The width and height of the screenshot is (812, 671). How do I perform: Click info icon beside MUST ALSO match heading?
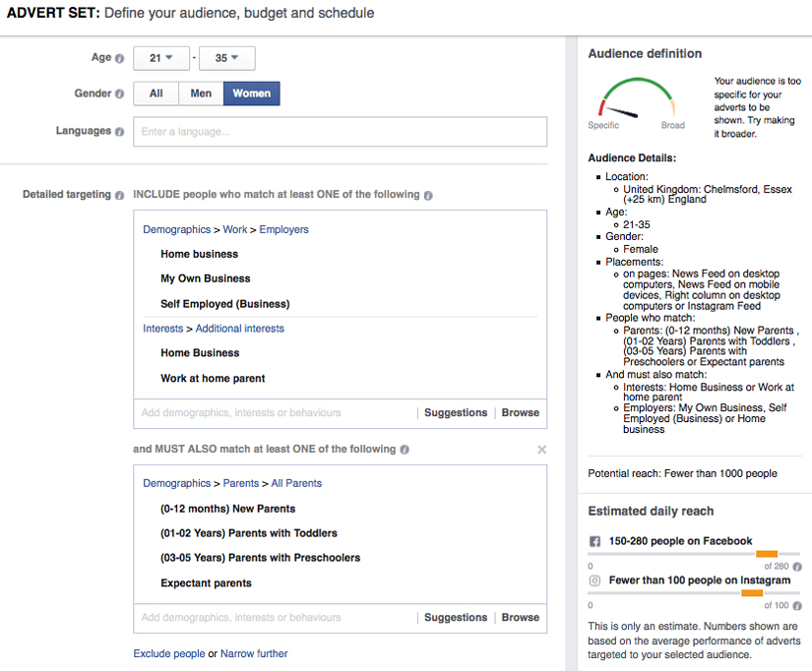[x=405, y=450]
